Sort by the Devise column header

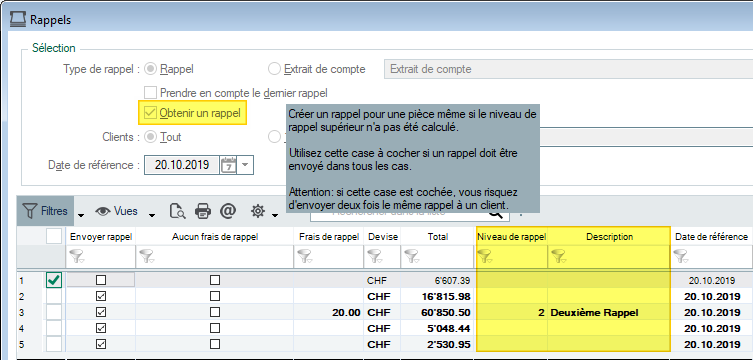click(x=382, y=237)
